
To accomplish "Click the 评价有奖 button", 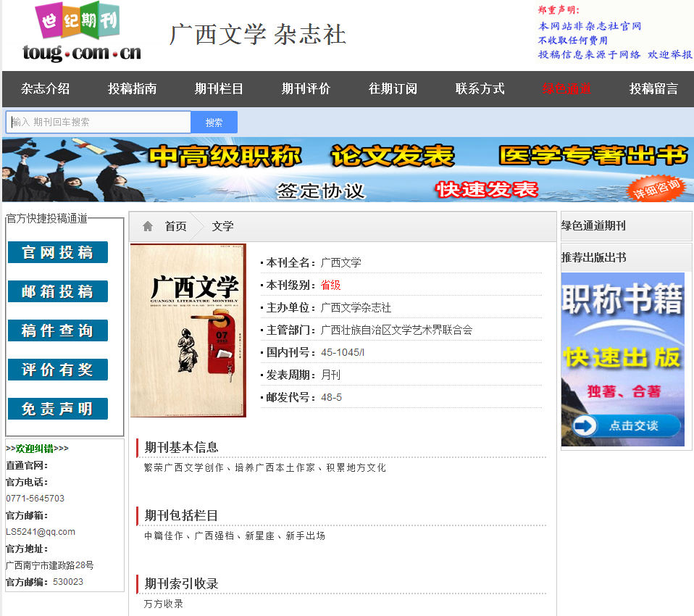I will (x=58, y=370).
